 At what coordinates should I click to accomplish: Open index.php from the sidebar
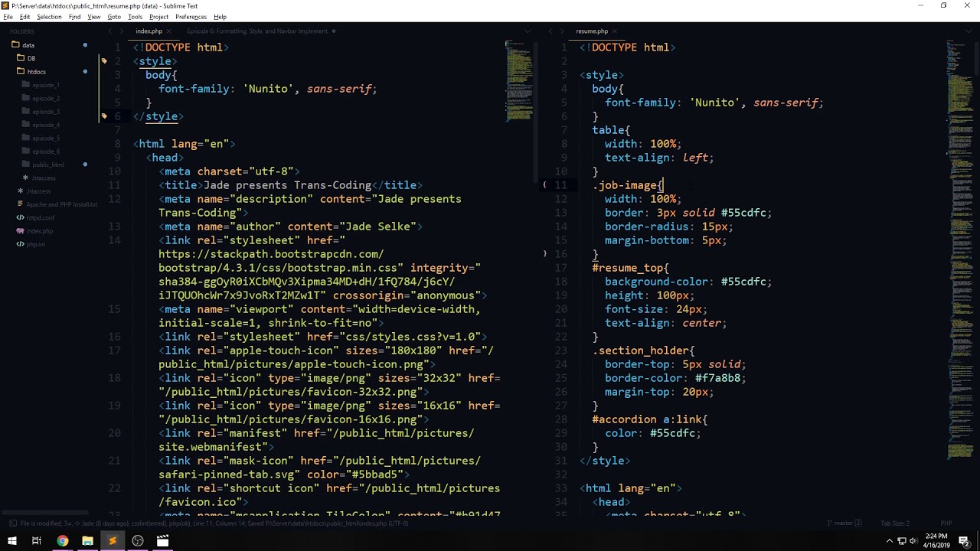40,231
